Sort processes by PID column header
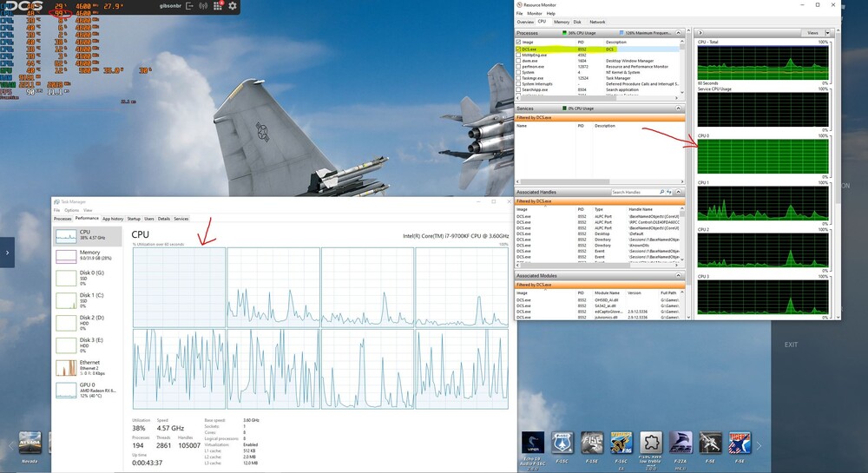This screenshot has width=868, height=473. pos(581,42)
